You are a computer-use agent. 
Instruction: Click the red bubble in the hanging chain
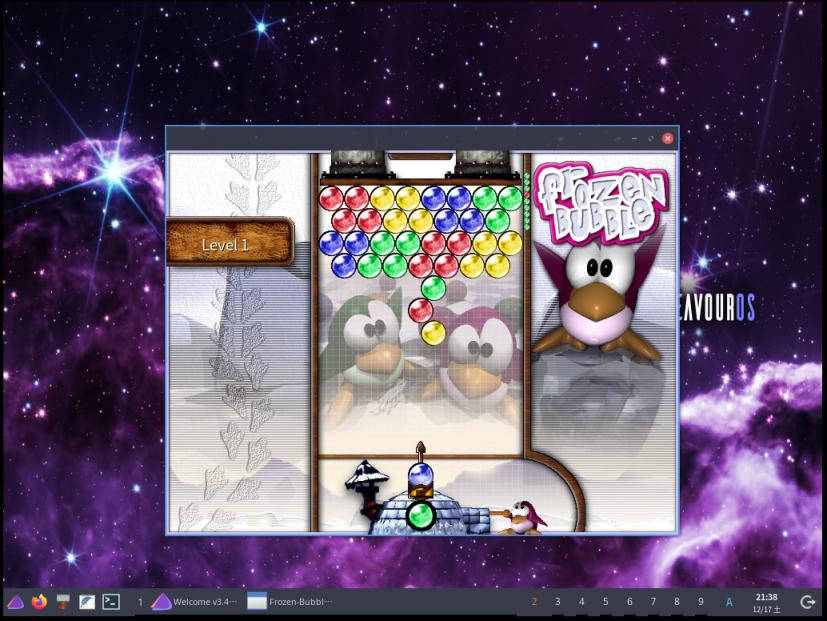point(420,311)
